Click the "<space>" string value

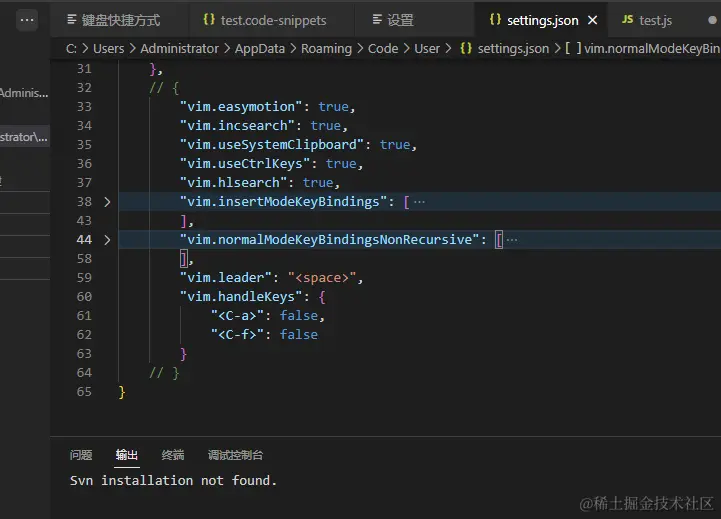pyautogui.click(x=322, y=278)
